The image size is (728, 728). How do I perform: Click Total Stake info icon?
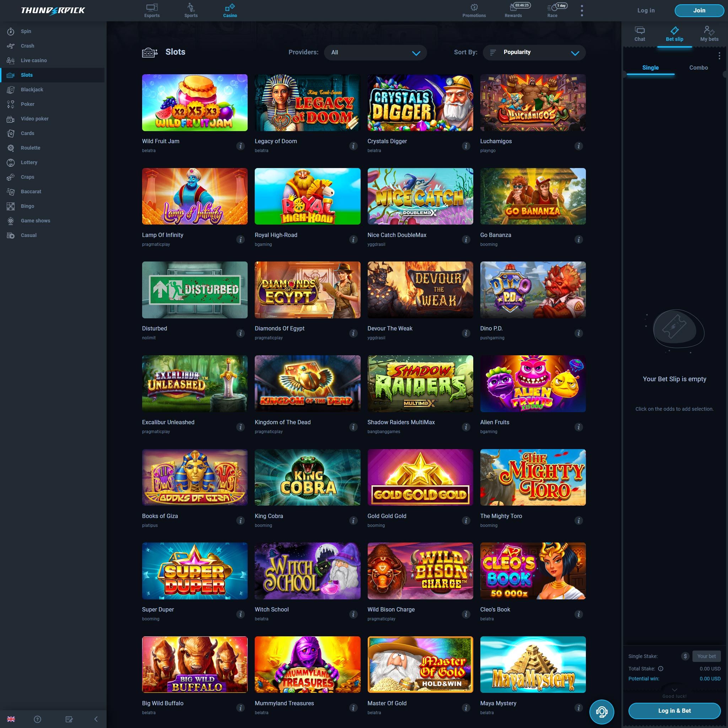pyautogui.click(x=660, y=668)
